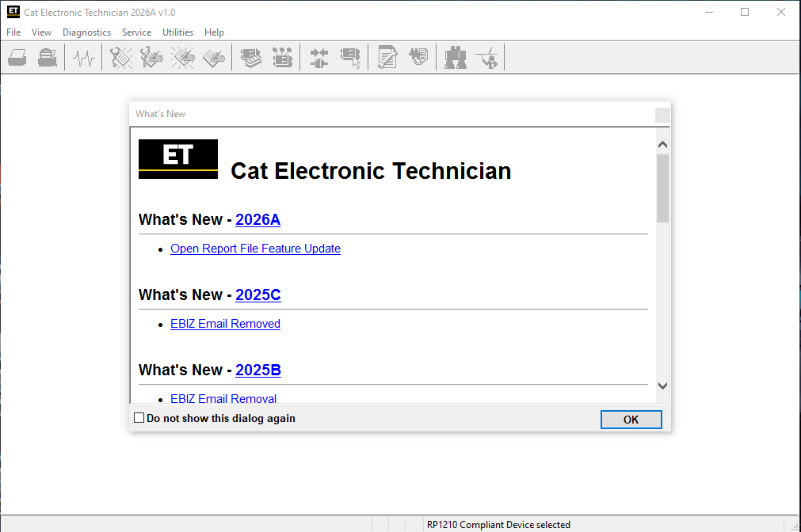Open the Configuration tool icon
Image resolution: width=801 pixels, height=532 pixels.
387,57
